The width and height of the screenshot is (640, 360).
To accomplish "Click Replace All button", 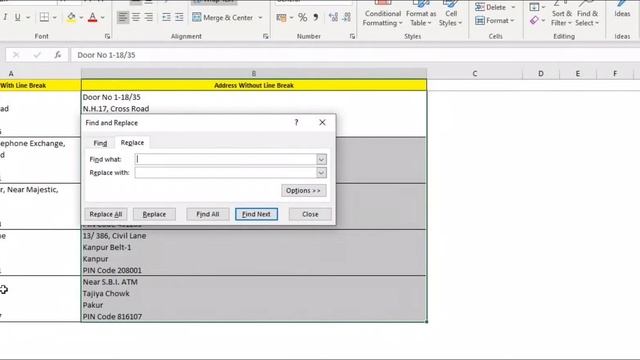I will pos(106,214).
